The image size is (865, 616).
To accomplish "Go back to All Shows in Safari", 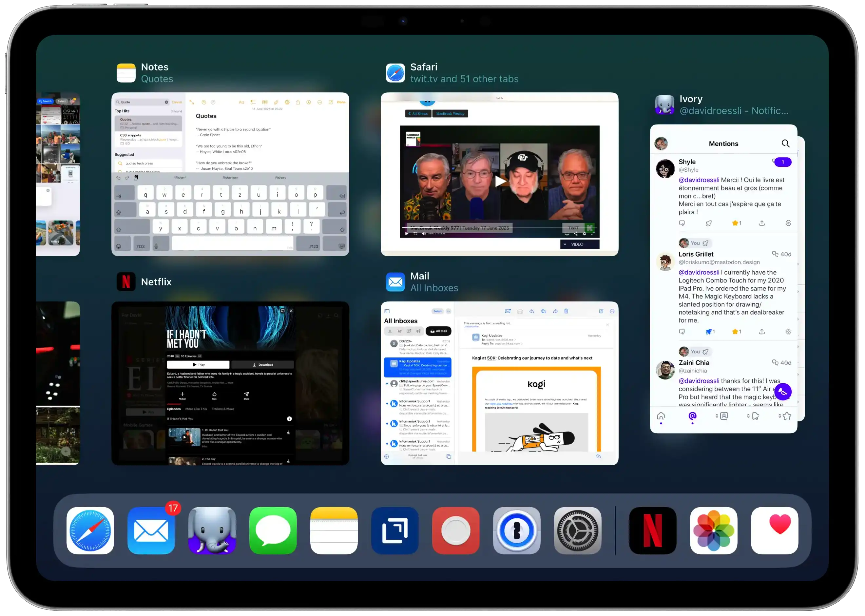I will point(418,113).
